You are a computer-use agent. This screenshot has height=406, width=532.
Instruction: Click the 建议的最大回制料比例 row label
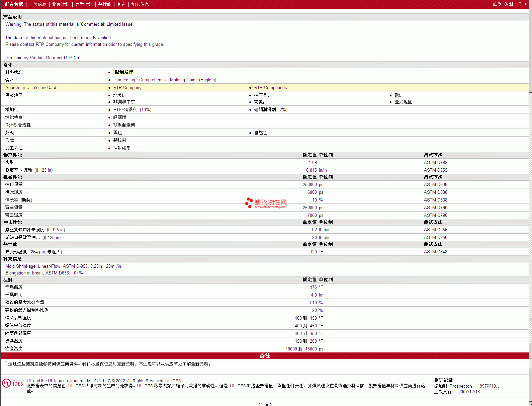click(x=27, y=310)
